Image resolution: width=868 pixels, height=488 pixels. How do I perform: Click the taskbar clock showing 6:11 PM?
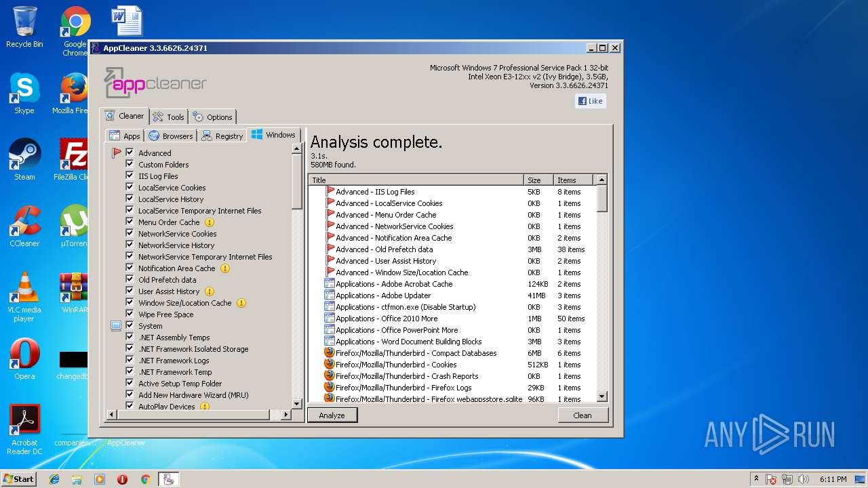coord(833,479)
